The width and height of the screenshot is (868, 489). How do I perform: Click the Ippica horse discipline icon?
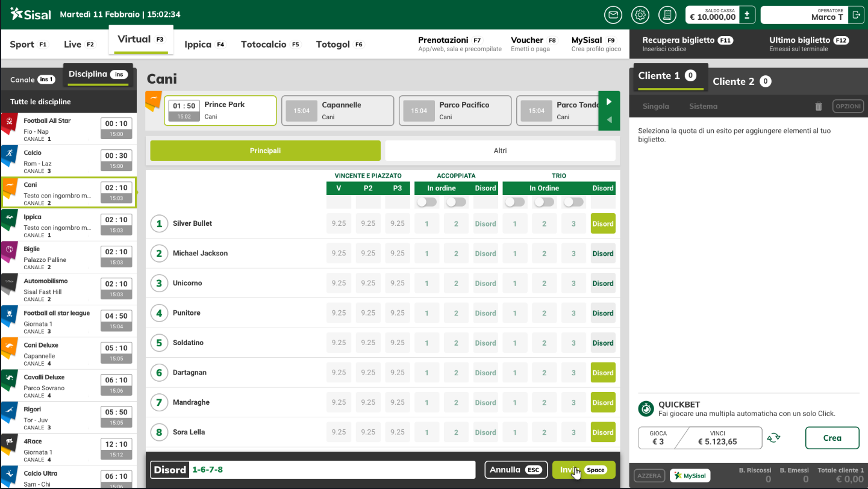point(10,220)
